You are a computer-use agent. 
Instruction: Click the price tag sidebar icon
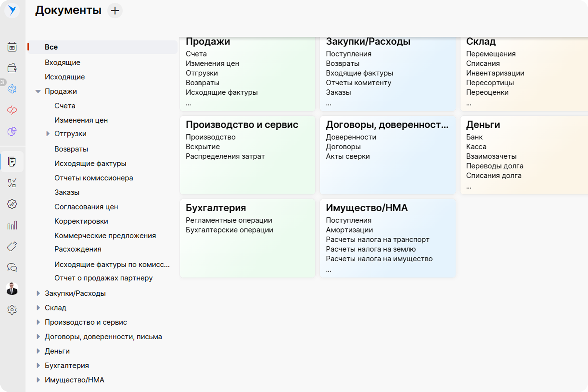pos(12,247)
